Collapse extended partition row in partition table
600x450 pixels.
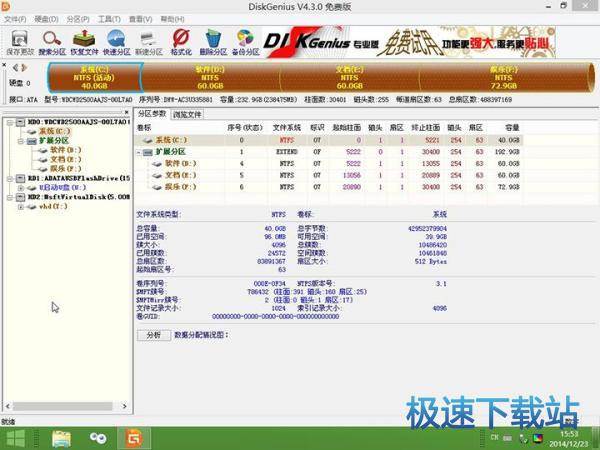[x=139, y=152]
